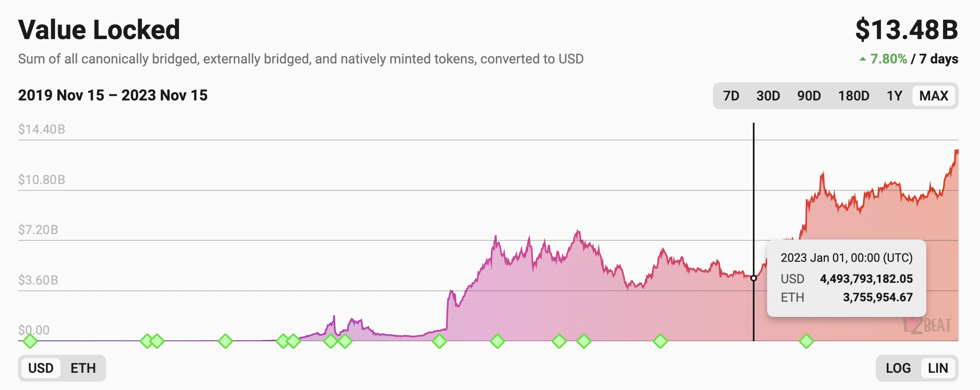Click the leftmost green diamond milestone marker

(x=30, y=341)
